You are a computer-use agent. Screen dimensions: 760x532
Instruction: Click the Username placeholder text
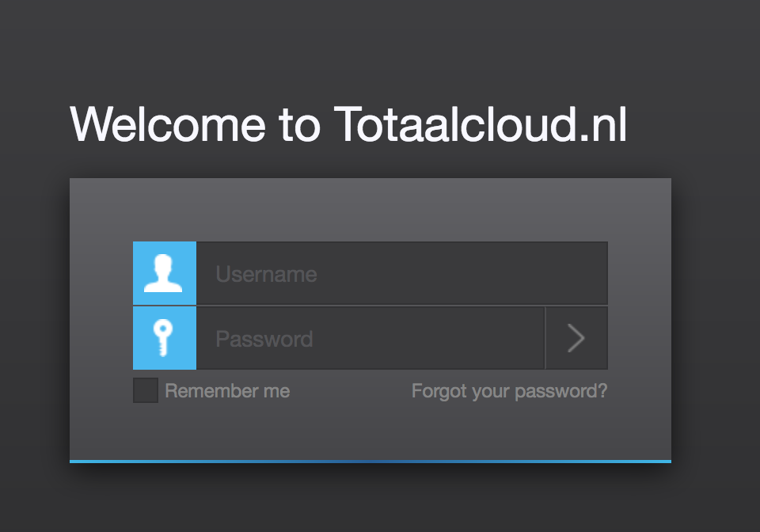click(266, 274)
